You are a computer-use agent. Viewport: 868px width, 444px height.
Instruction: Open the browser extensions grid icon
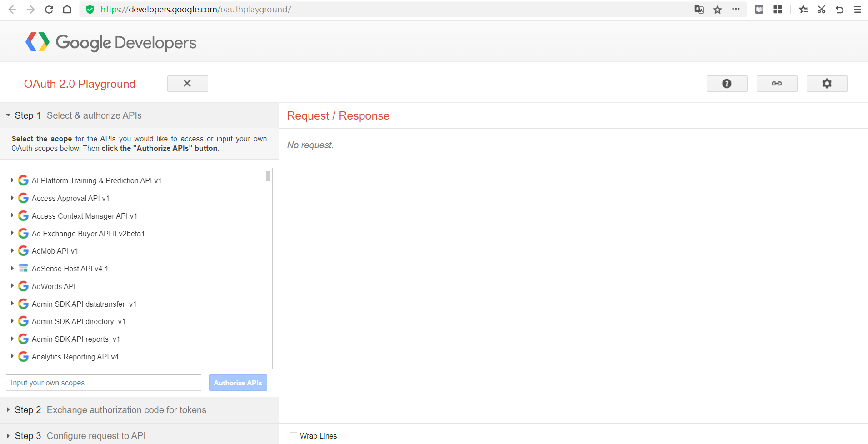778,9
